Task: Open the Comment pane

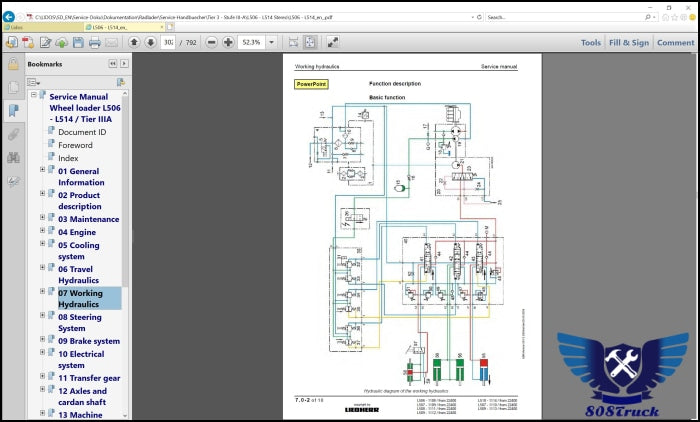Action: (x=675, y=42)
